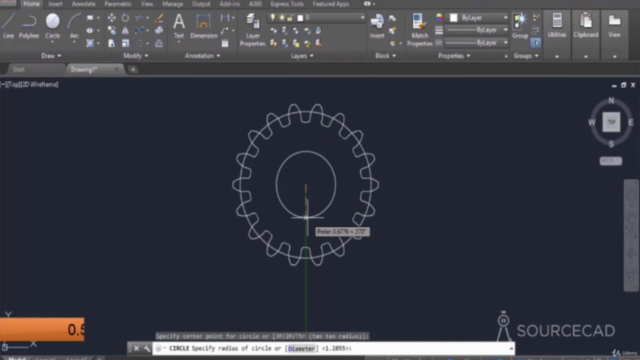Click the Dimension tool
Image resolution: width=640 pixels, height=360 pixels.
[x=203, y=26]
